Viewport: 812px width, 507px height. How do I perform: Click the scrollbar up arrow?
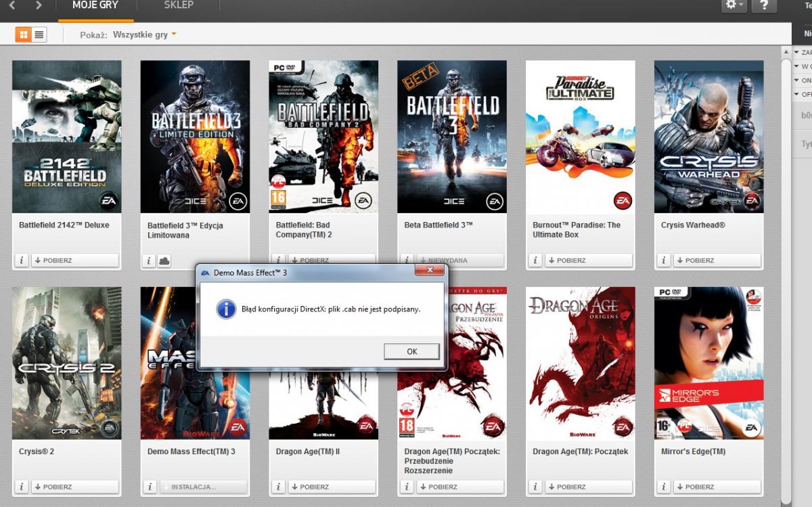tap(786, 52)
